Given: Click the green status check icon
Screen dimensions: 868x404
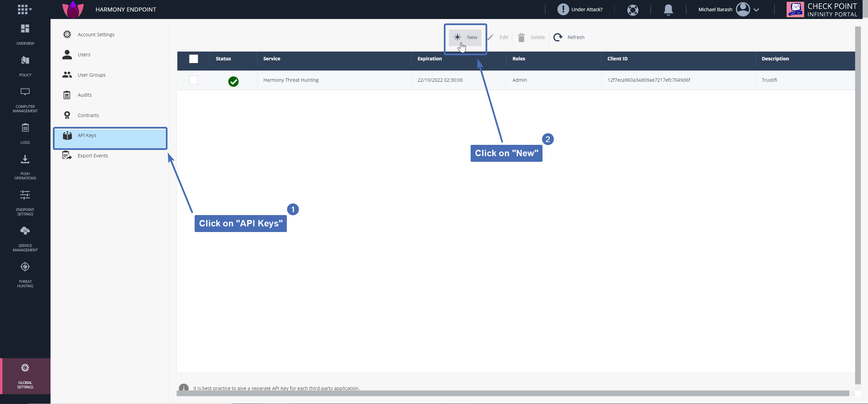Looking at the screenshot, I should coord(233,81).
